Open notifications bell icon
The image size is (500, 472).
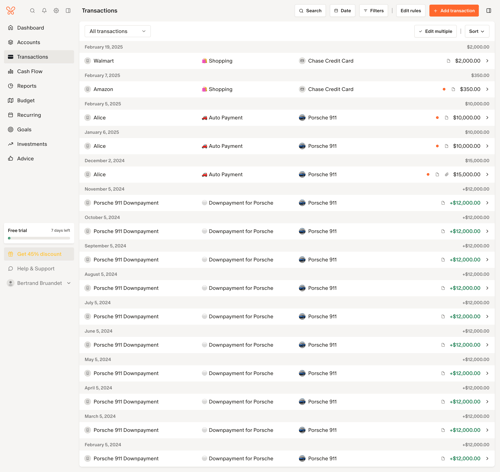click(44, 11)
